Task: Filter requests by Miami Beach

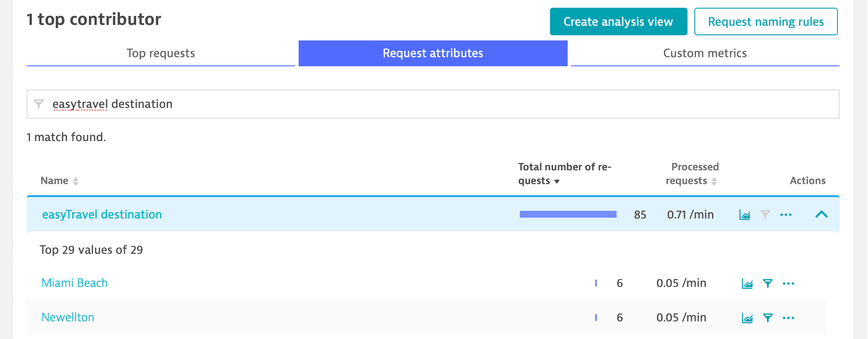Action: click(767, 284)
